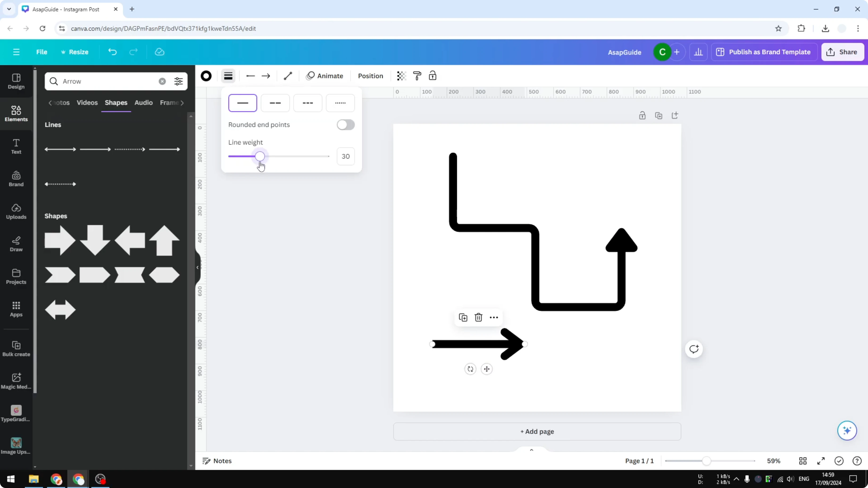Switch to the Photos tab
Image resolution: width=868 pixels, height=488 pixels.
click(62, 103)
